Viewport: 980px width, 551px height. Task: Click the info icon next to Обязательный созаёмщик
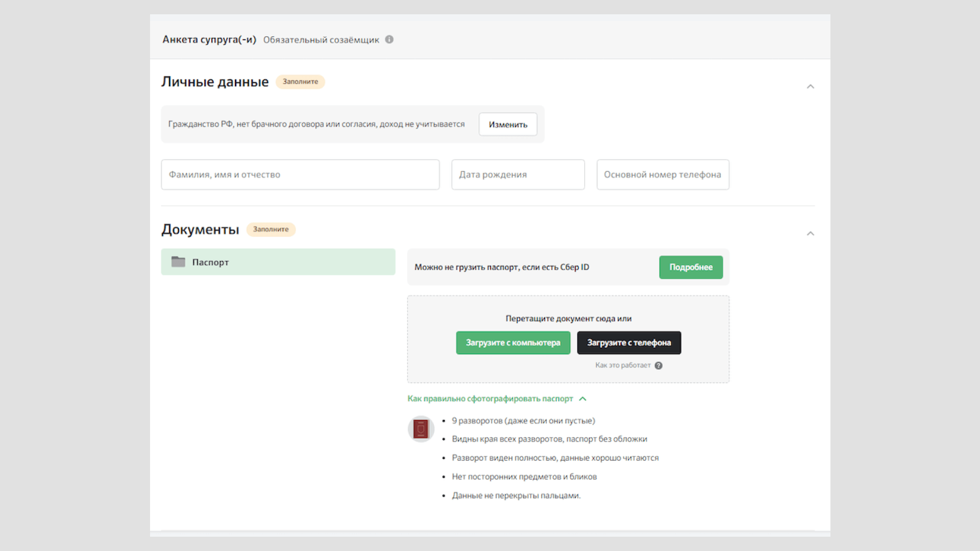pos(389,39)
